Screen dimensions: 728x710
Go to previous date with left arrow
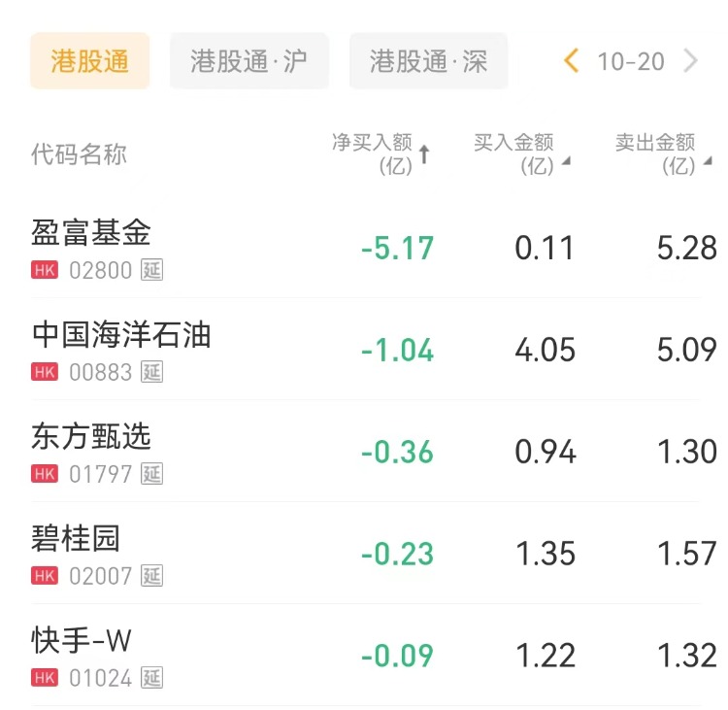click(572, 61)
